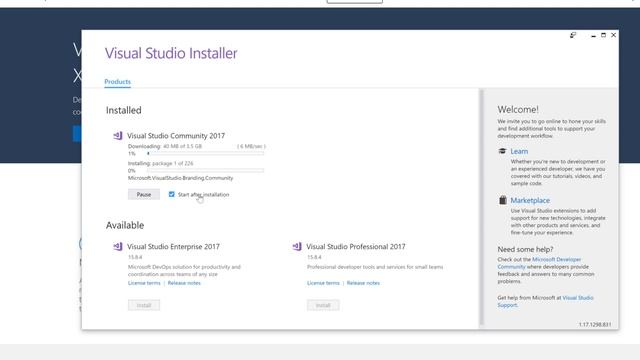Click the Visual Studio Community 2017 icon
This screenshot has width=640, height=360.
pos(118,136)
